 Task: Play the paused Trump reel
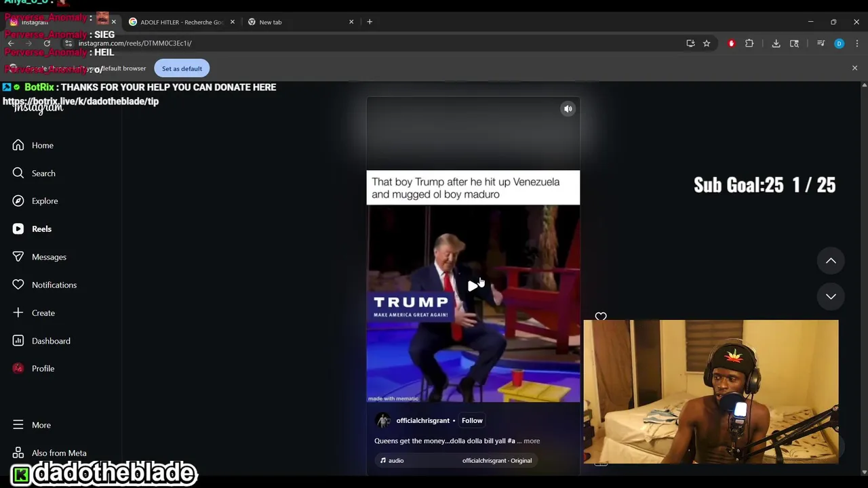tap(473, 286)
